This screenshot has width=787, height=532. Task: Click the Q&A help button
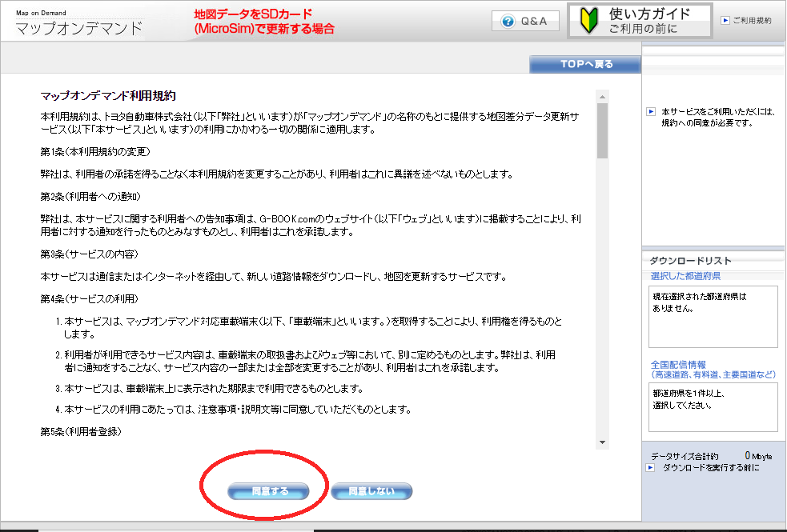click(x=525, y=21)
